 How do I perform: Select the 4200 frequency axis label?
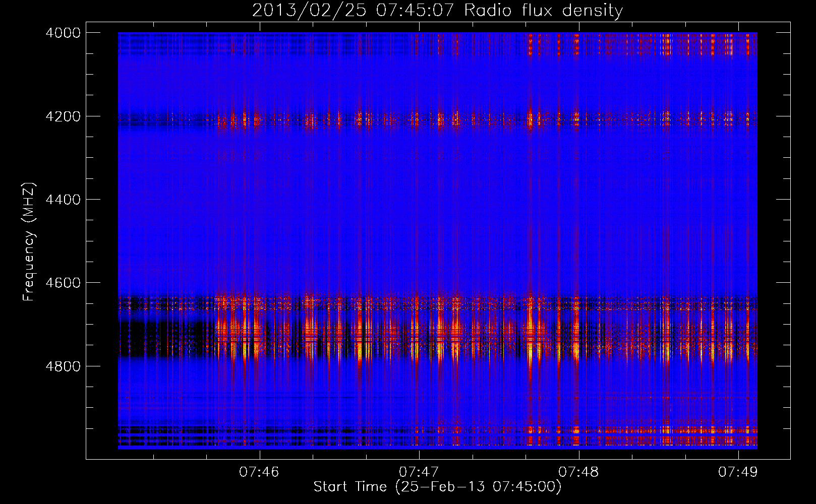click(63, 116)
